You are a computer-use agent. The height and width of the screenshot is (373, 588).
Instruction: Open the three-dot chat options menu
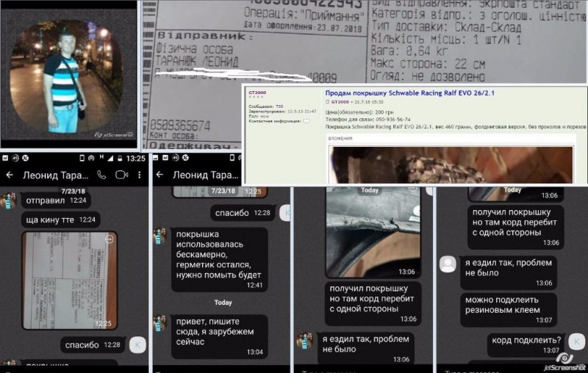140,175
